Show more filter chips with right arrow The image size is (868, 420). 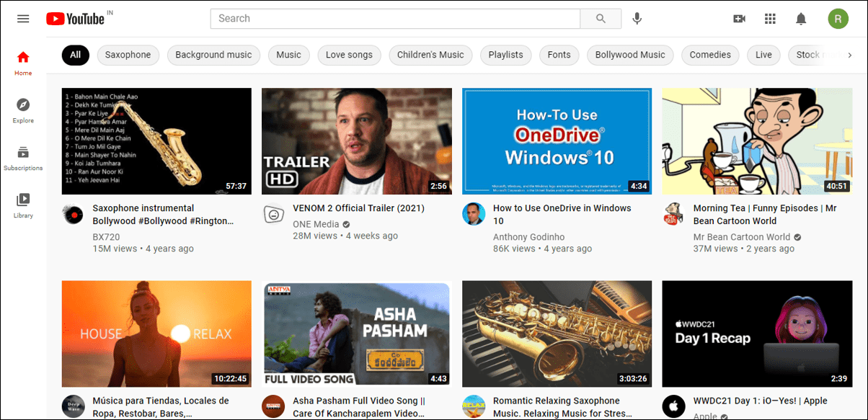coord(850,55)
